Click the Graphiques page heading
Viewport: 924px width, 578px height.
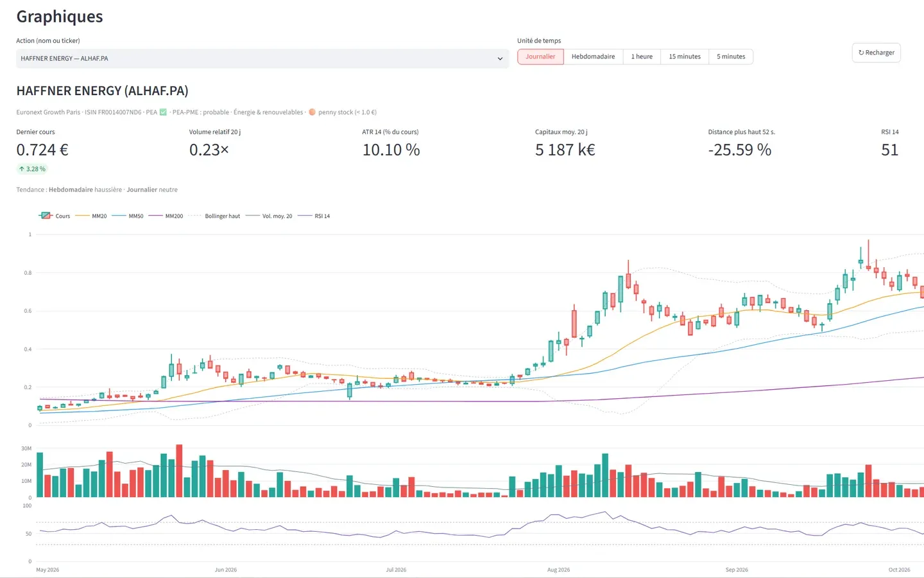[60, 17]
